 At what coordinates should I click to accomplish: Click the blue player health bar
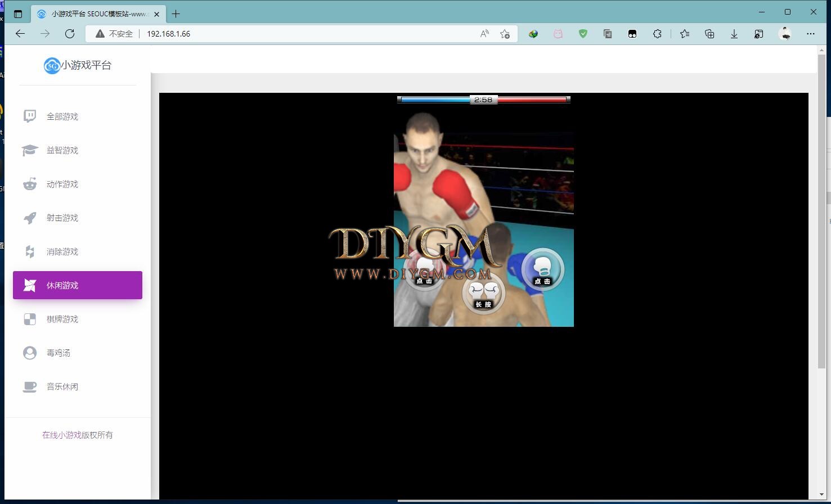pos(434,100)
